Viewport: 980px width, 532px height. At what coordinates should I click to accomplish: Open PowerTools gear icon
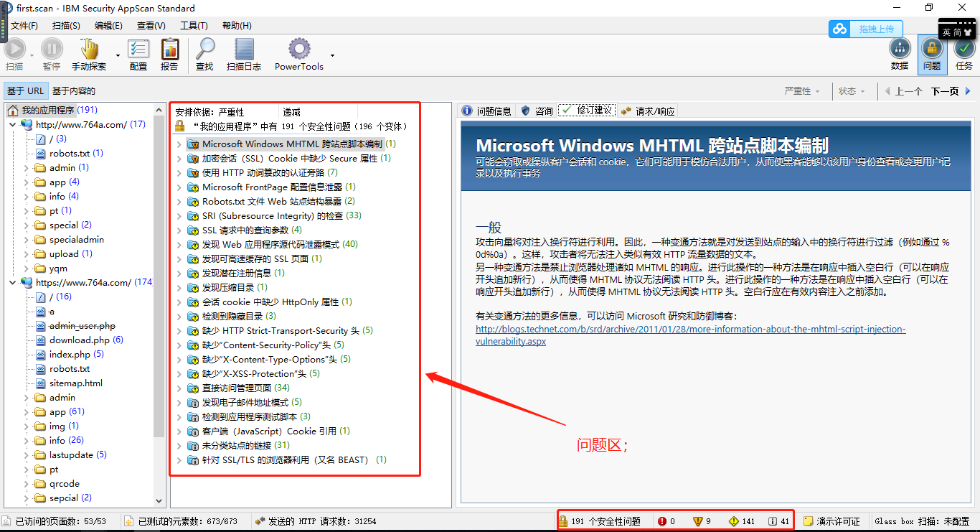pos(299,49)
